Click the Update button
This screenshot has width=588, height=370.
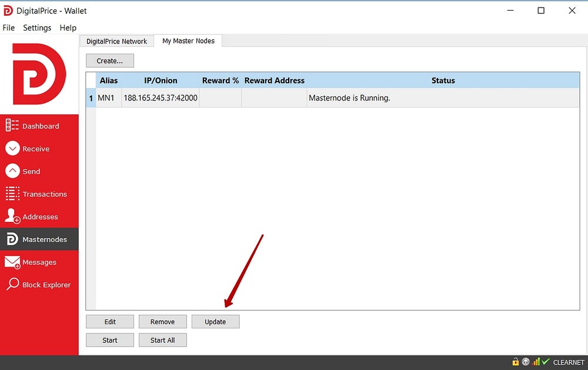[215, 322]
